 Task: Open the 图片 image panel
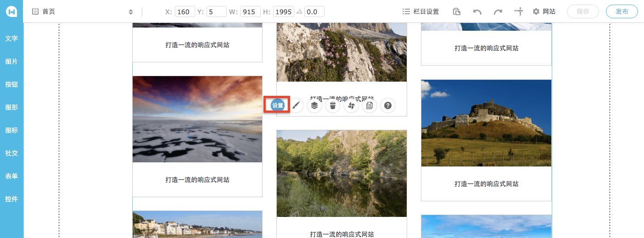pyautogui.click(x=11, y=61)
